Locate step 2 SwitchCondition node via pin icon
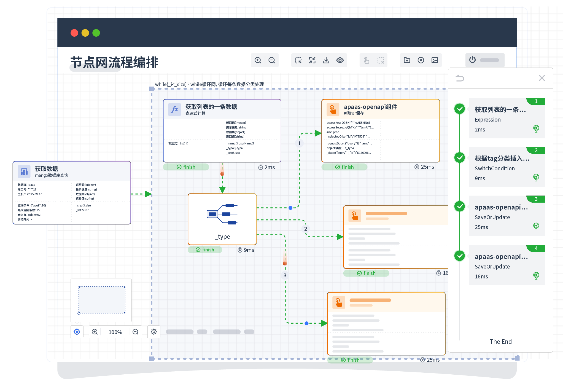Viewport: 563px width, 392px height. point(536,177)
